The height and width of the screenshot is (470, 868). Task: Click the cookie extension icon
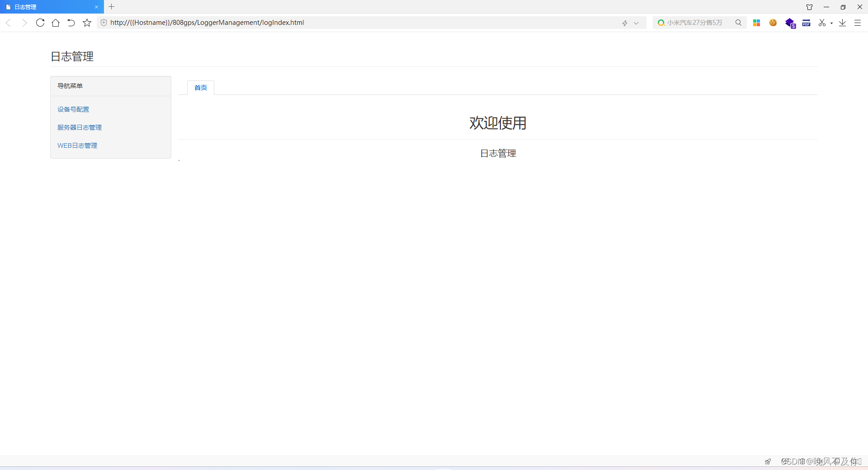(773, 23)
